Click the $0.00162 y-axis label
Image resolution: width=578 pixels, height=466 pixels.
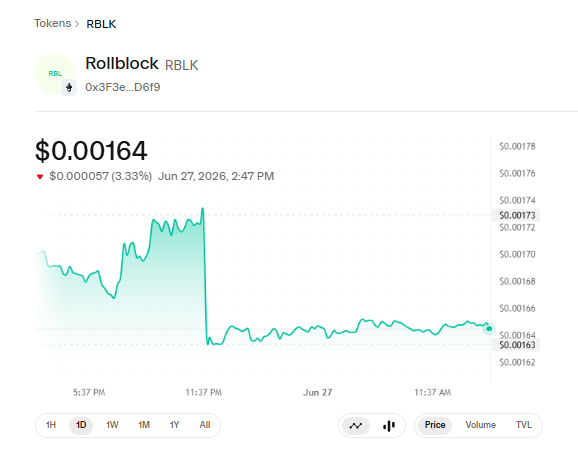point(517,363)
